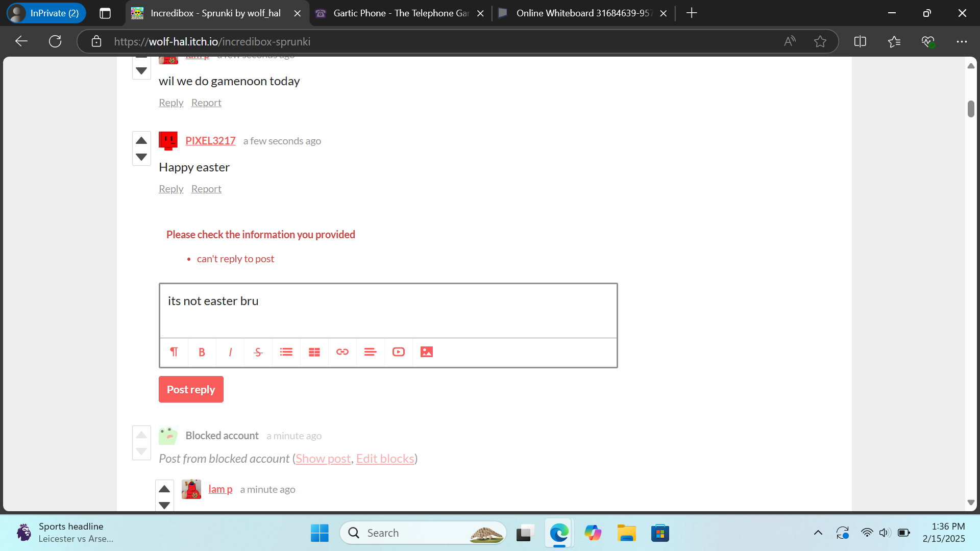Open Copilot from the taskbar

pos(593,533)
